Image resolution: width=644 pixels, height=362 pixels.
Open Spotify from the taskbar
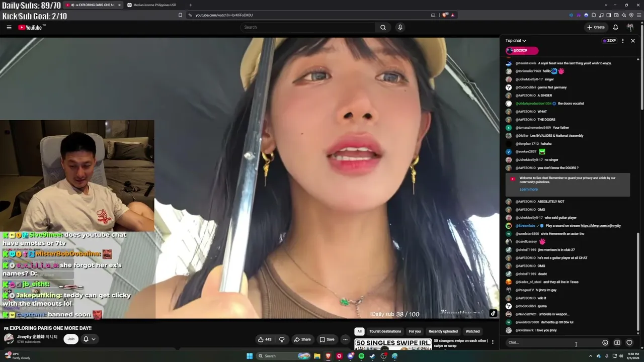tap(361, 356)
